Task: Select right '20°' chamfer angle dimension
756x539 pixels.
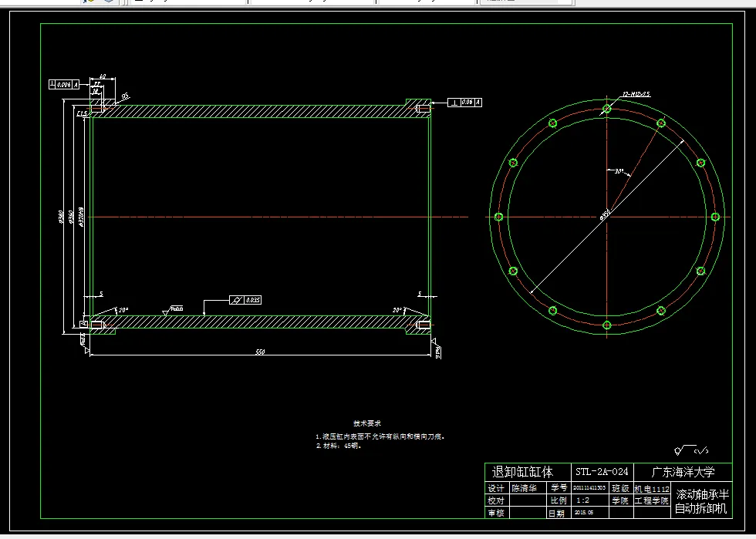Action: [x=397, y=309]
